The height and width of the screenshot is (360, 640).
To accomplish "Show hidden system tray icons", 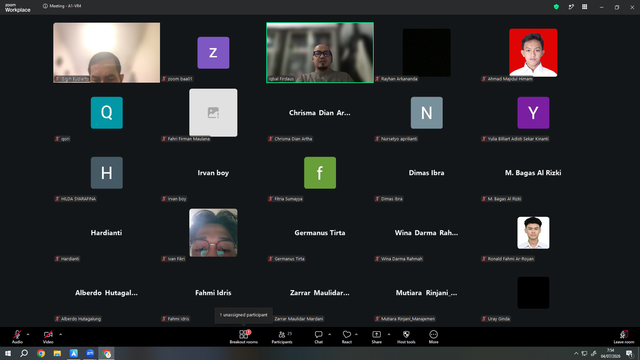I will (x=576, y=353).
